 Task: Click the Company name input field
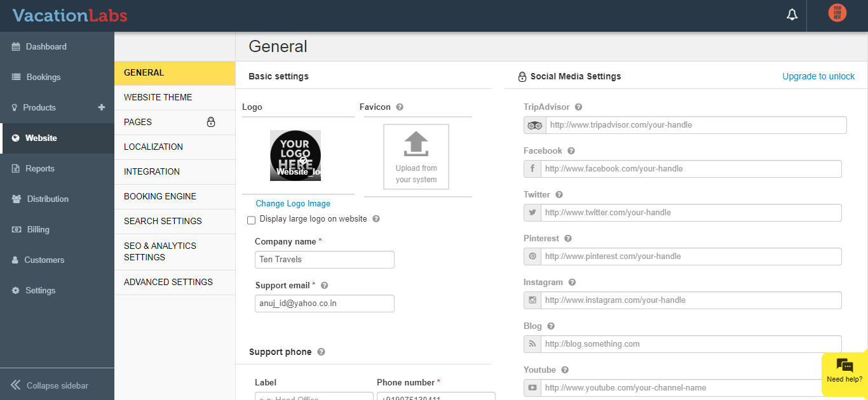pos(324,260)
